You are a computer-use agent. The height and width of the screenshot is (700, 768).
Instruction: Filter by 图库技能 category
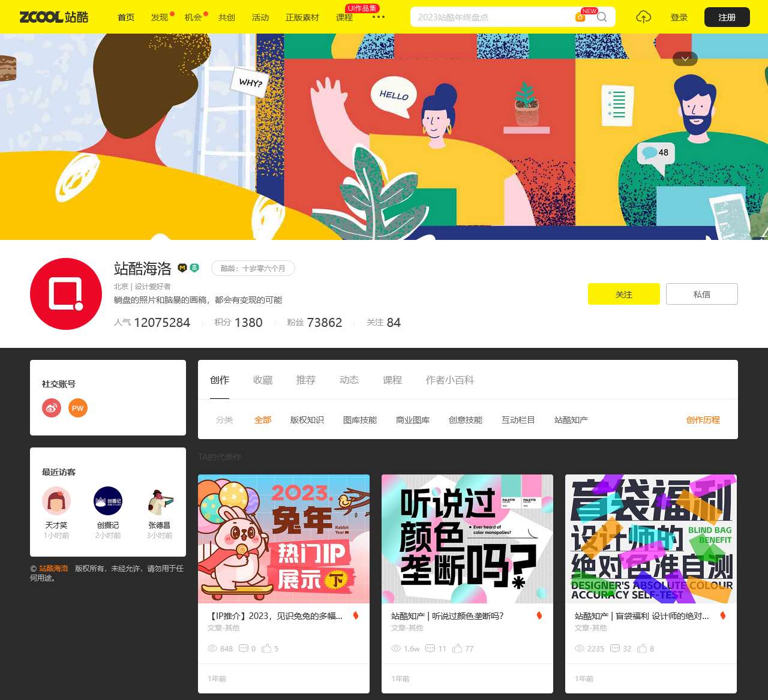pos(360,420)
